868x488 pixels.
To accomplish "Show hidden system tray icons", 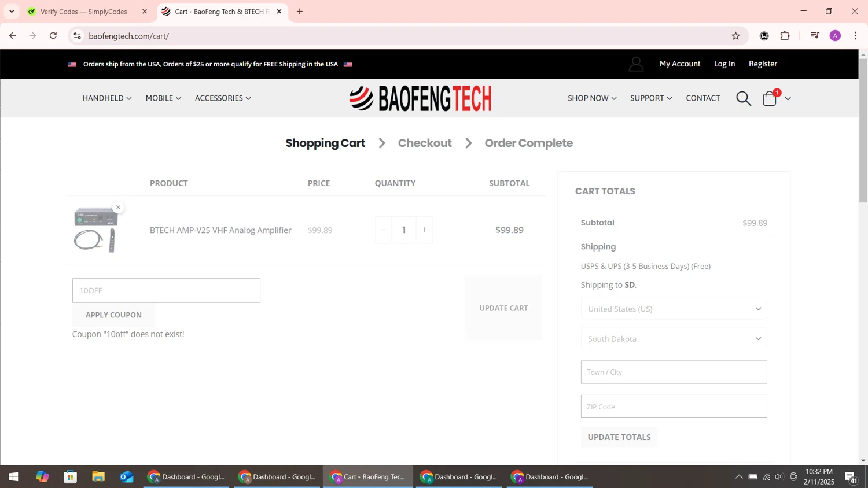I will 739,477.
